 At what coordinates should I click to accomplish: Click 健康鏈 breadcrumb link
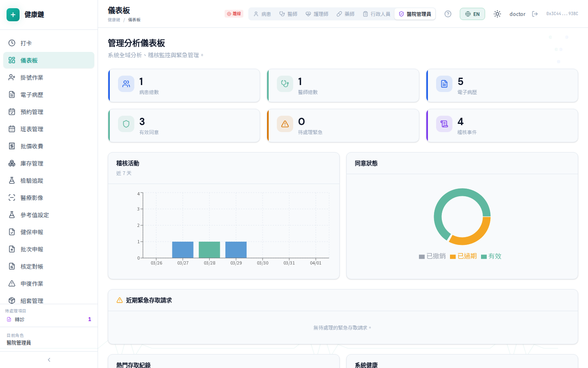[x=114, y=20]
